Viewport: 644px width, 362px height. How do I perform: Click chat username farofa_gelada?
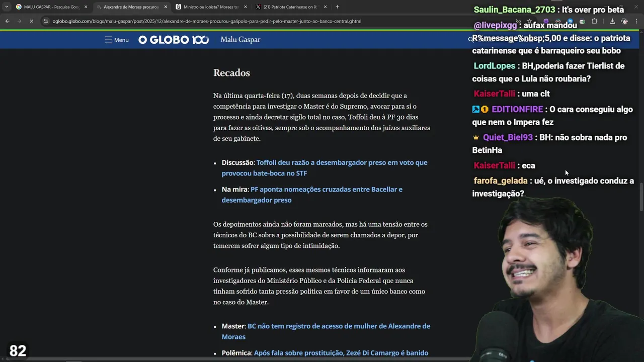[x=501, y=180]
